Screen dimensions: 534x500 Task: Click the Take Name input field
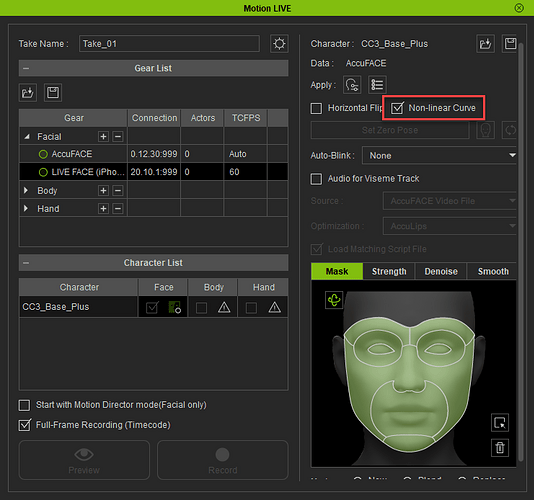(x=169, y=44)
